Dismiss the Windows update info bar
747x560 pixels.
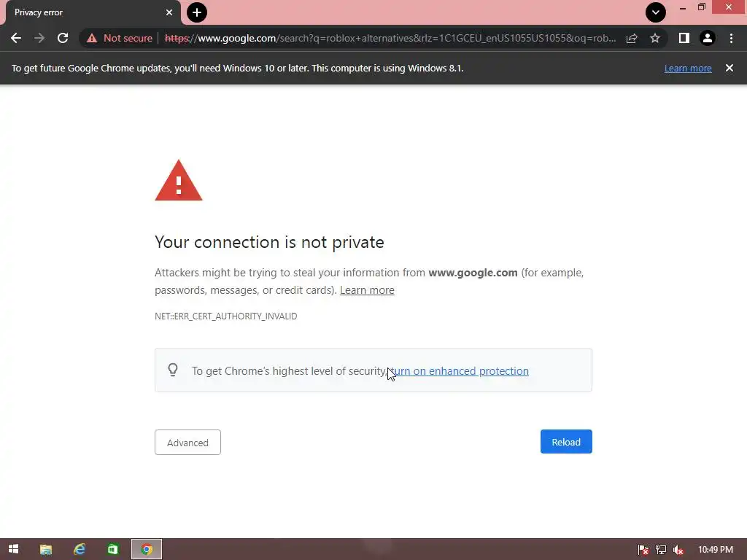tap(729, 68)
